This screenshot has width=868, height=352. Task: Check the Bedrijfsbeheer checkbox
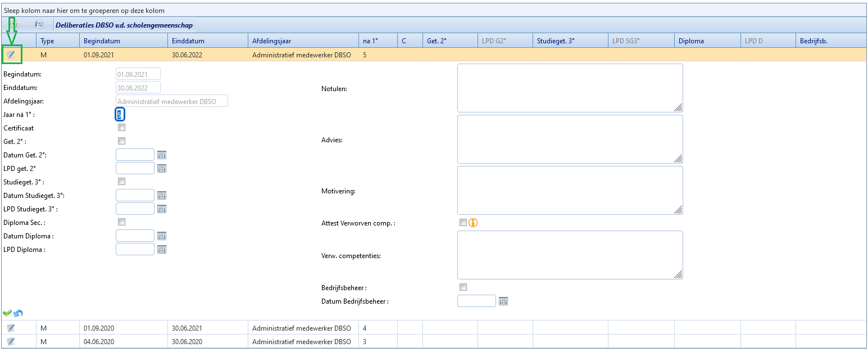tap(463, 287)
